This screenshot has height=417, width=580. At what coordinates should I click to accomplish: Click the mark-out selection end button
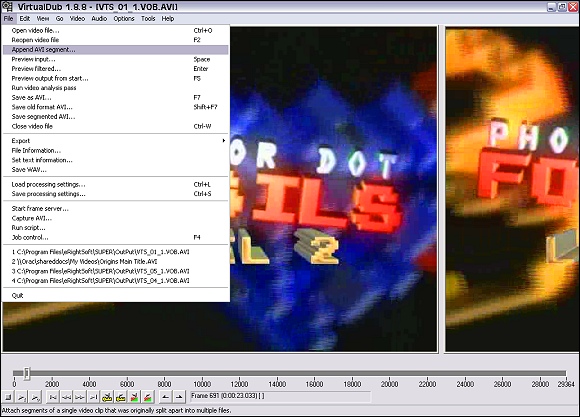179,397
